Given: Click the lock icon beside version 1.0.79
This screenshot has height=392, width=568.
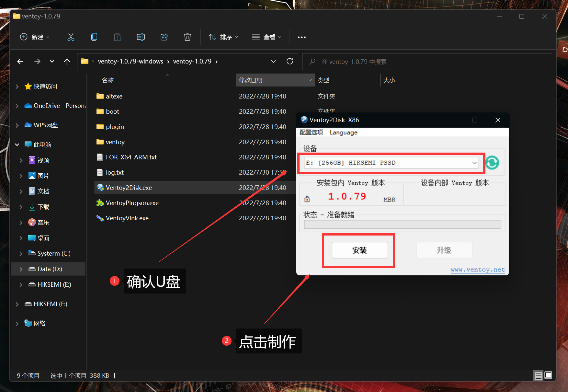Looking at the screenshot, I should coord(307,199).
